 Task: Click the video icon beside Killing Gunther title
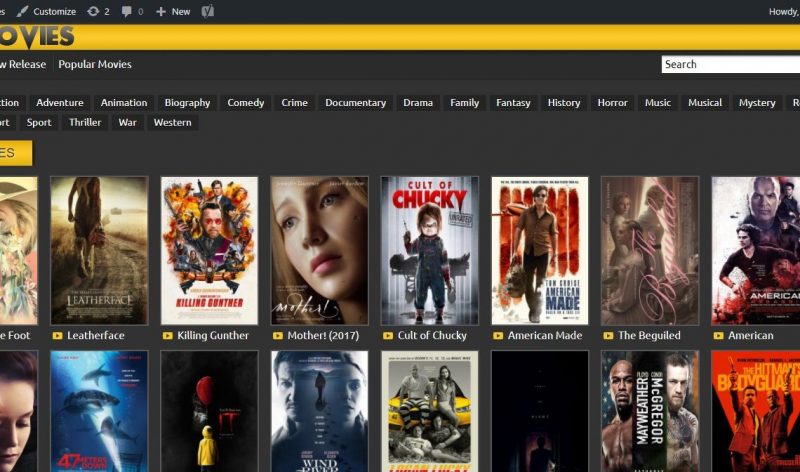(x=167, y=336)
